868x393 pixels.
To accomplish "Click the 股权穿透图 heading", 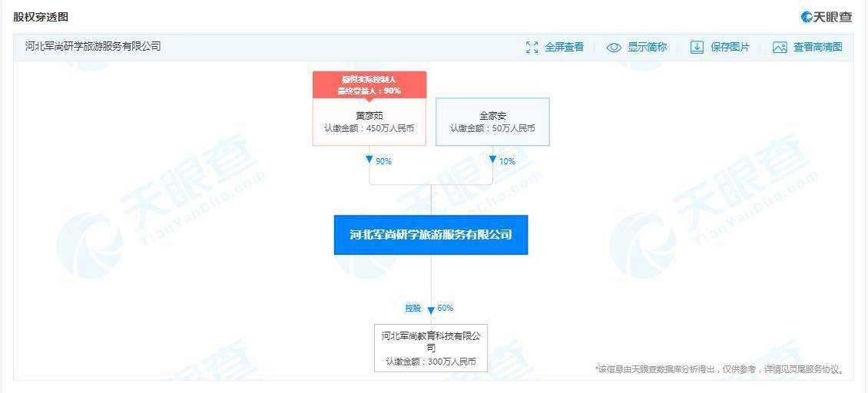I will point(41,17).
